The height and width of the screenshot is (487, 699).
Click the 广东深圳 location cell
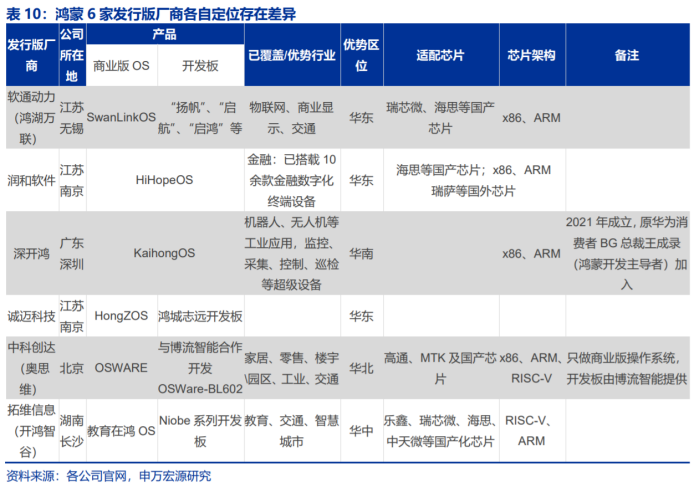[x=72, y=253]
